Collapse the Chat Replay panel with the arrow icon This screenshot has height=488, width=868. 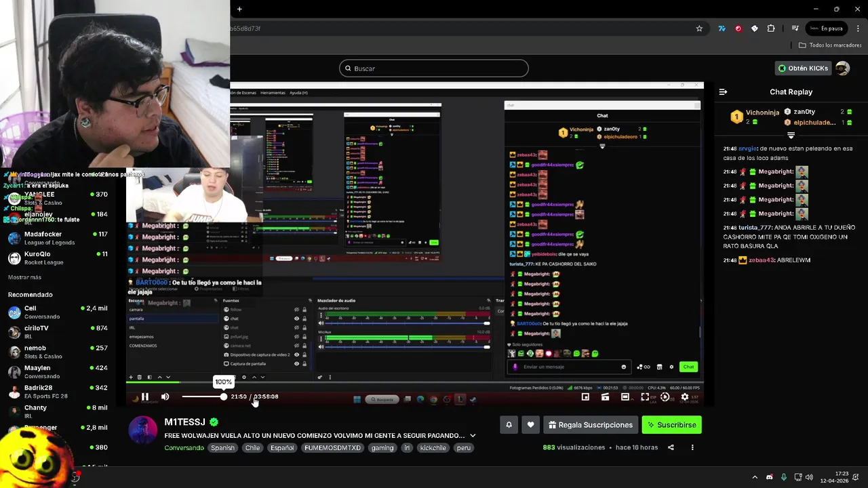tap(723, 91)
